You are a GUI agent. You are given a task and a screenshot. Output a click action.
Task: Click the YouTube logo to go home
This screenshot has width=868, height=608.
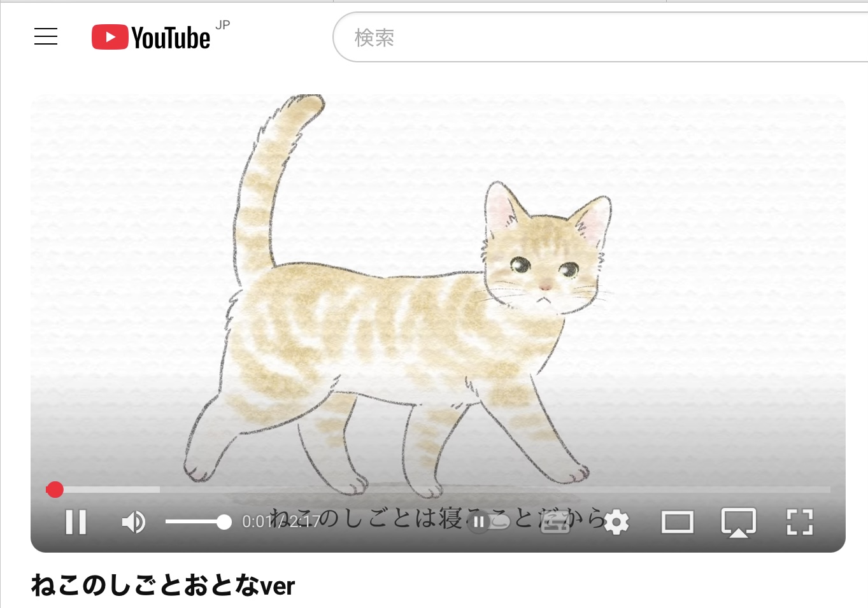tap(152, 38)
